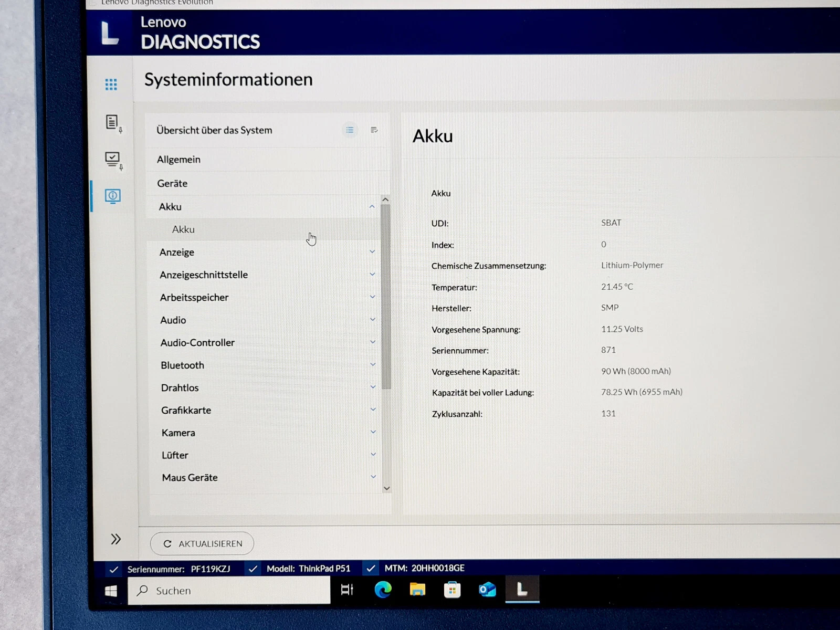Expand the Audio category
The height and width of the screenshot is (630, 840).
click(372, 319)
